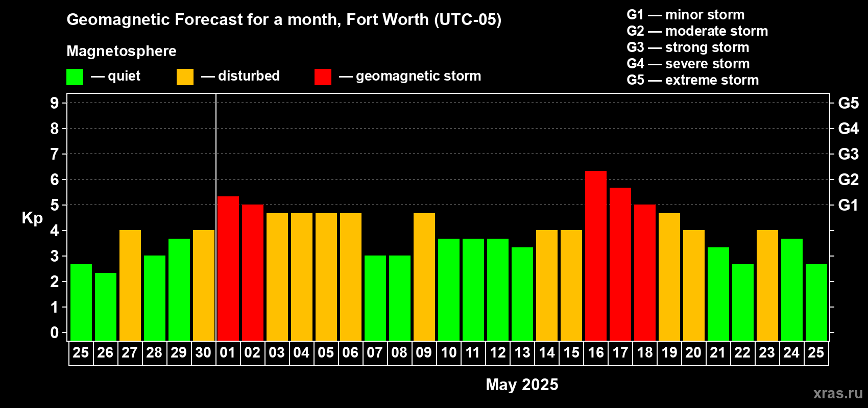868x408 pixels.
Task: Click the Kp value 9 tick label
Action: tap(55, 103)
